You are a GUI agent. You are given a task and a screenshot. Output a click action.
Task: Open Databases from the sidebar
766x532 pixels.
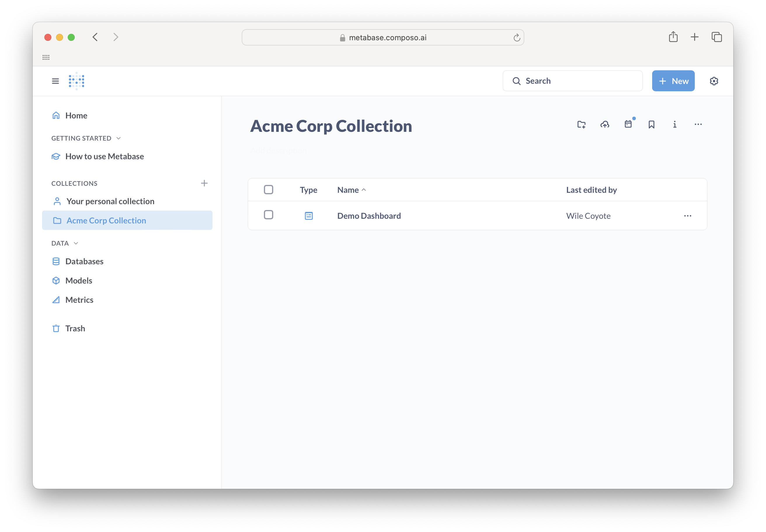84,261
